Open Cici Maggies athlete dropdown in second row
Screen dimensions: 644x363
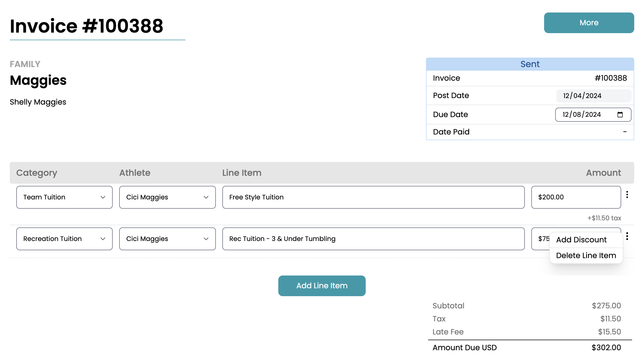pos(167,239)
